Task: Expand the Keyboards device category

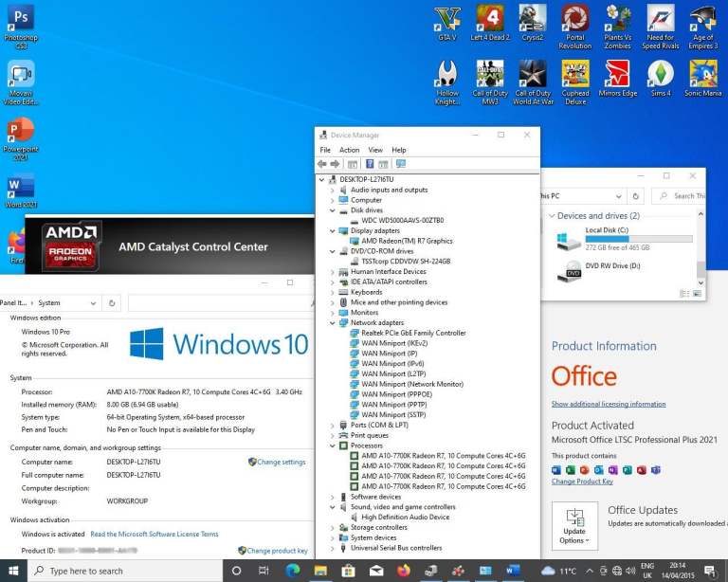Action: tap(332, 292)
